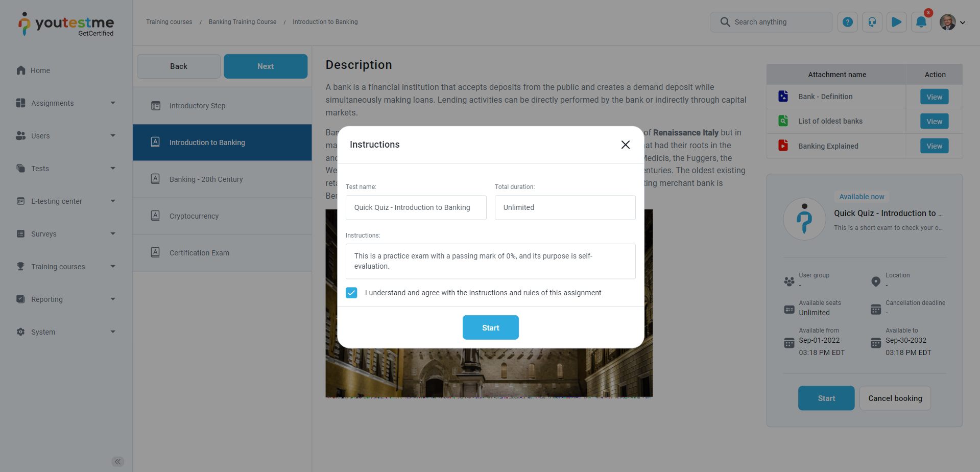Screen dimensions: 980x472
Task: Click the Banking Training Course breadcrumb
Action: coord(243,22)
